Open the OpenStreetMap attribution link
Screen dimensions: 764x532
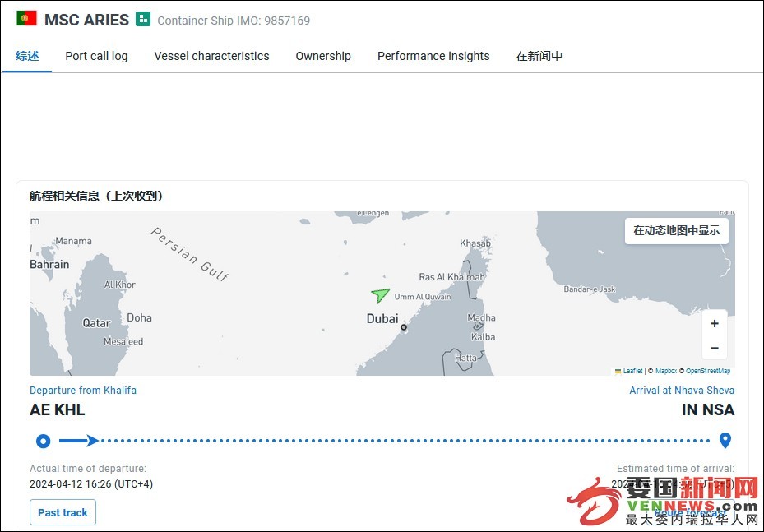[708, 371]
